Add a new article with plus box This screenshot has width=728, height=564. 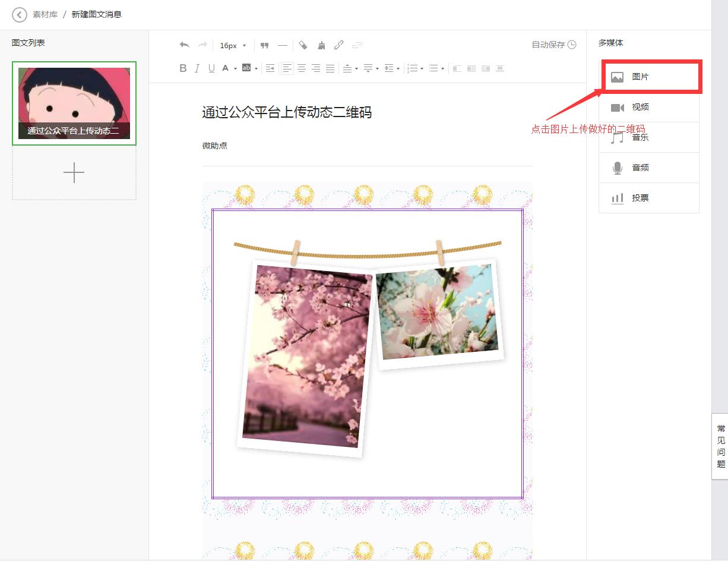[x=74, y=173]
